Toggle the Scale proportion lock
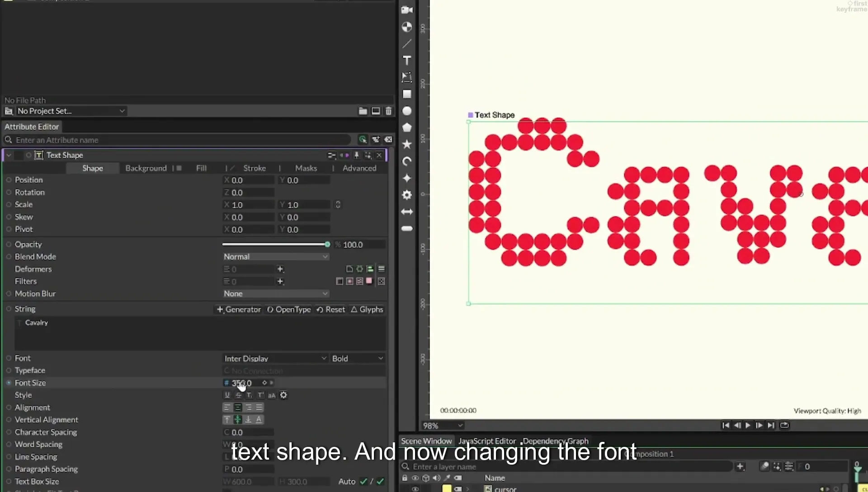Viewport: 868px width, 492px height. point(338,204)
